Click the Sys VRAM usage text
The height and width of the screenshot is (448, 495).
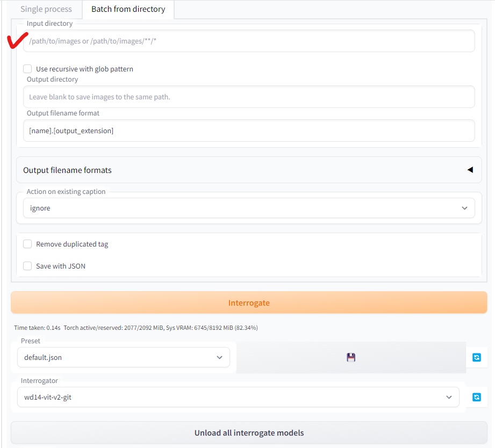coord(212,328)
